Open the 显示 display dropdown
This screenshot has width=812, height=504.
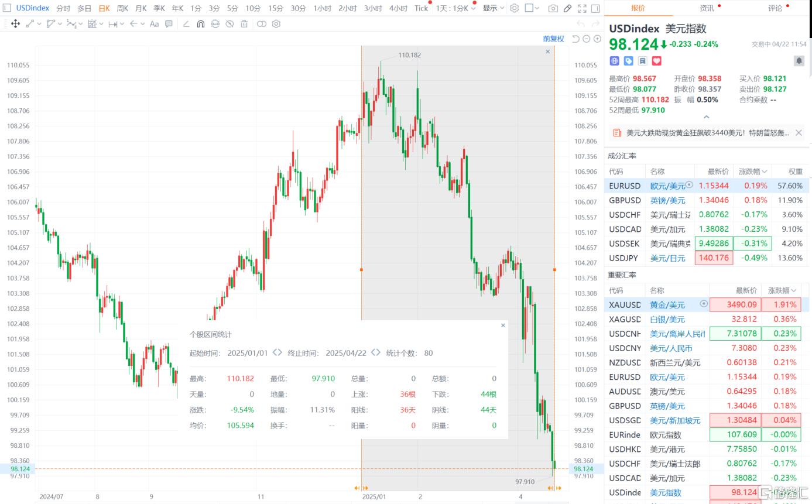click(493, 8)
